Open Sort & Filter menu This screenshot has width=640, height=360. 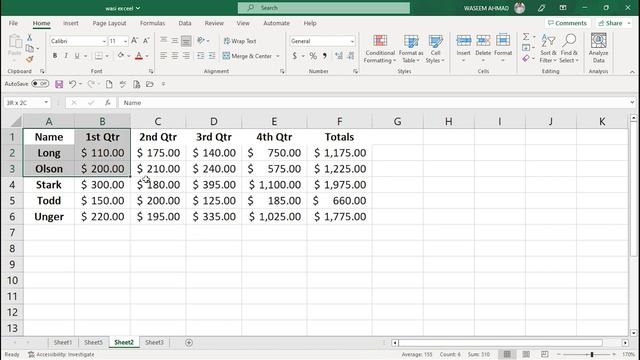click(x=548, y=49)
